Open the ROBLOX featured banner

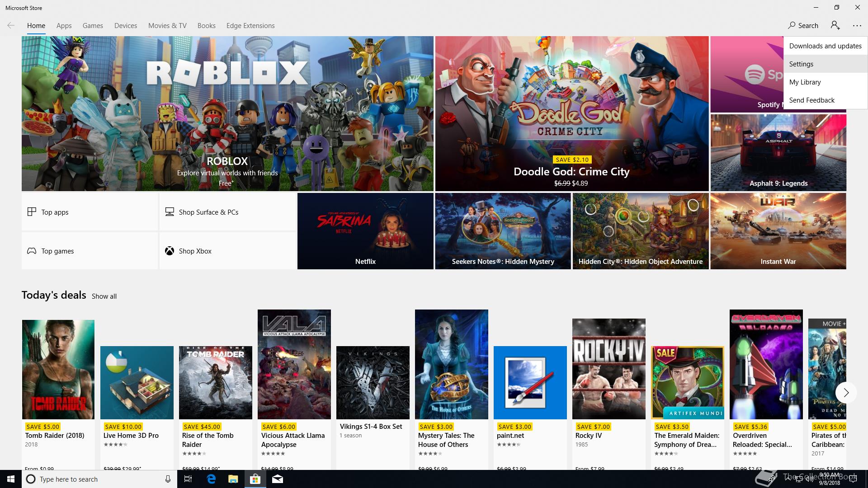227,113
